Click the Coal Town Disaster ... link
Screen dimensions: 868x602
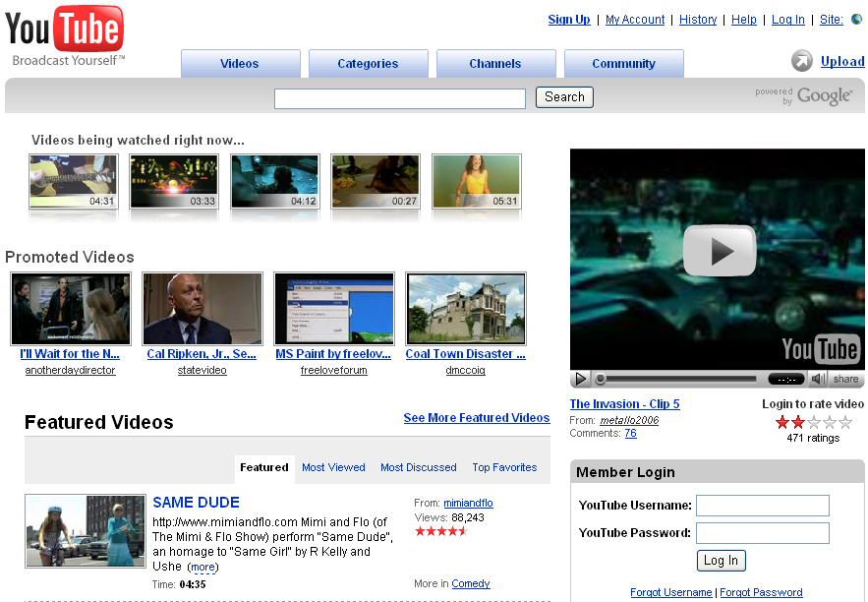(x=466, y=354)
